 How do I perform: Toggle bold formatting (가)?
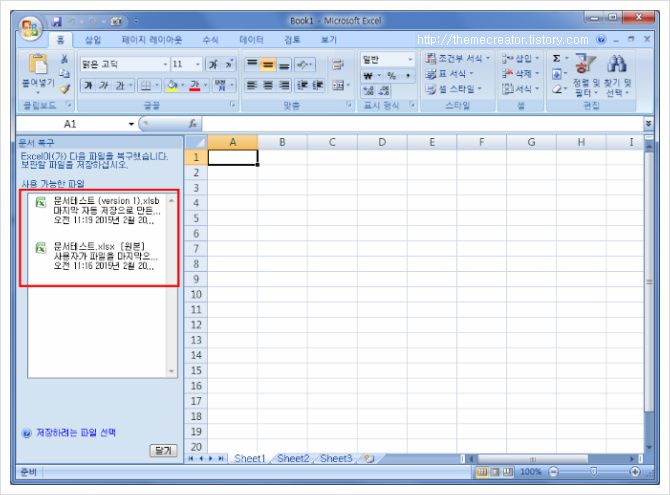[88, 85]
